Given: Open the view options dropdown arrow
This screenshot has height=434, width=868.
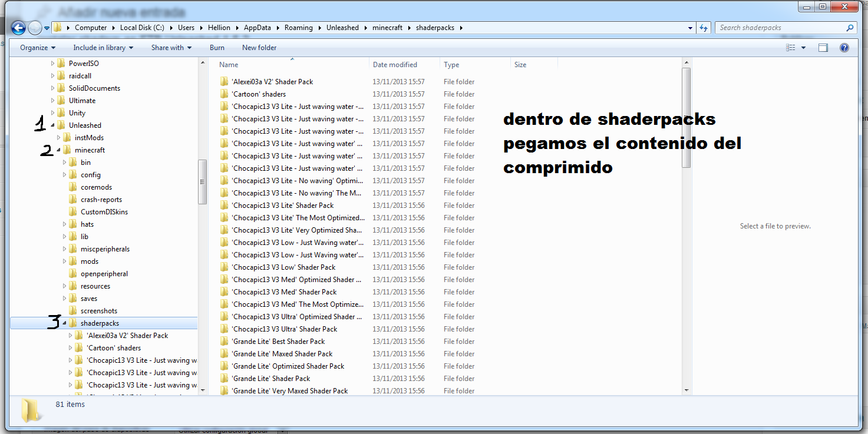Looking at the screenshot, I should [x=805, y=48].
